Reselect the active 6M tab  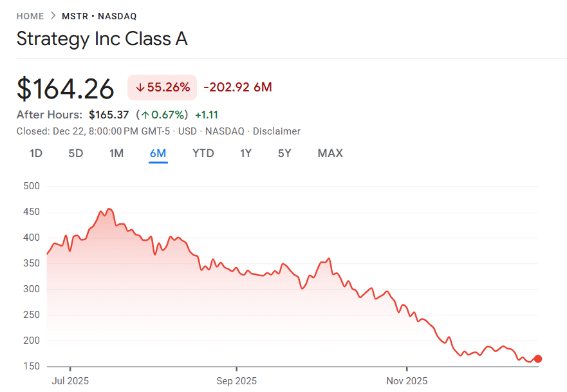160,153
